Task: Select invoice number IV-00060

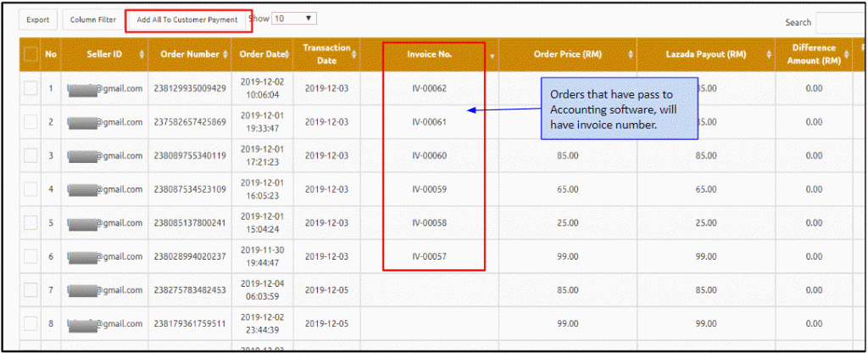Action: point(430,156)
